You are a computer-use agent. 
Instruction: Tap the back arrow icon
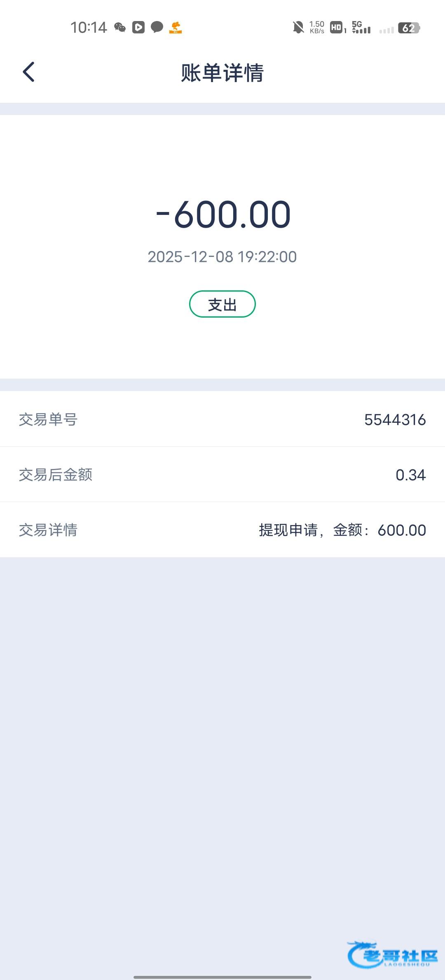click(x=29, y=72)
